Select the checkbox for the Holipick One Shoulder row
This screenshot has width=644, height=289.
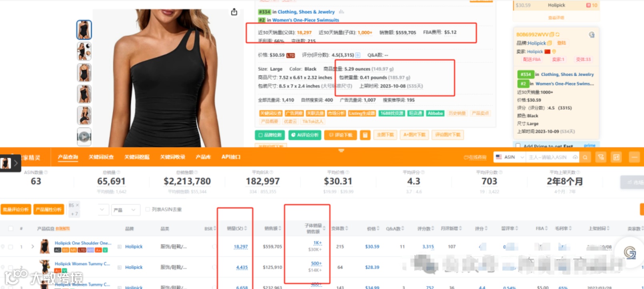tap(11, 247)
